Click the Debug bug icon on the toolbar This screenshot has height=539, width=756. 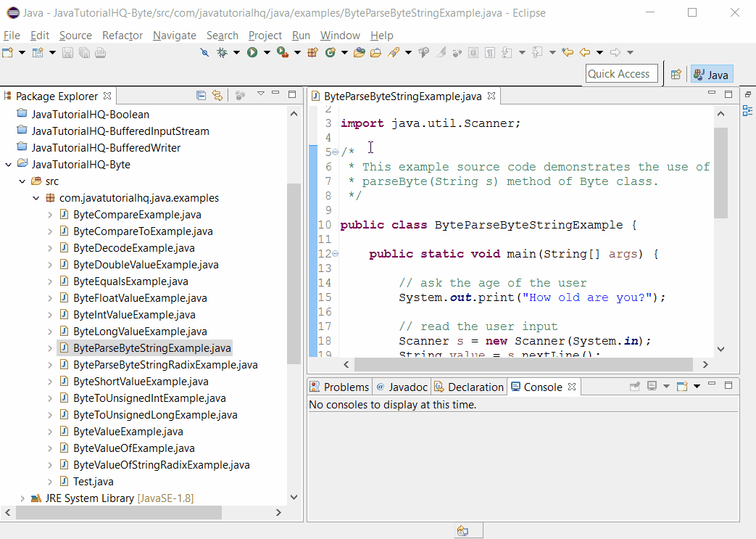[223, 52]
